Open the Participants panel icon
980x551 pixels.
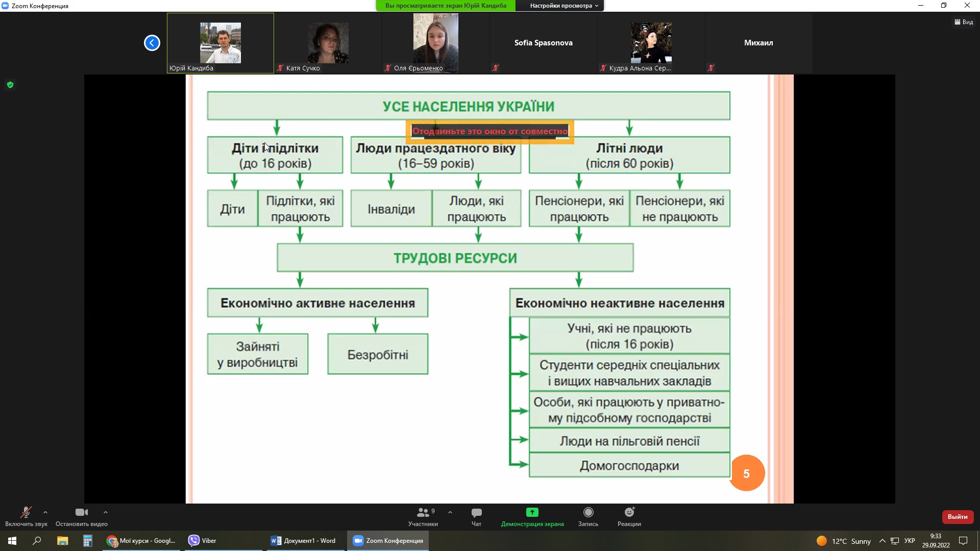pyautogui.click(x=423, y=513)
